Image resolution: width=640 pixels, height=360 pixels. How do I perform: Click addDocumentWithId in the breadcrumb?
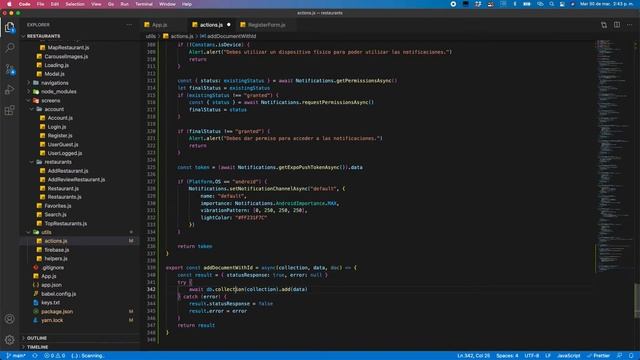coord(231,36)
